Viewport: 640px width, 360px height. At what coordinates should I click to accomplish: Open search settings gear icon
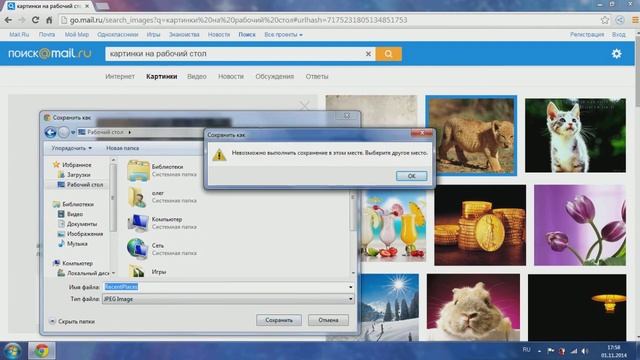(616, 53)
